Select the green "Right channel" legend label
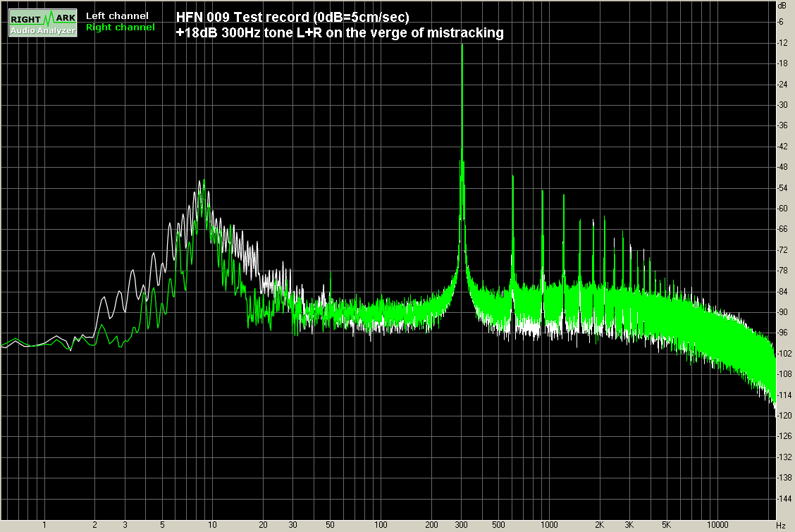Screen dimensions: 795x532 click(x=120, y=27)
